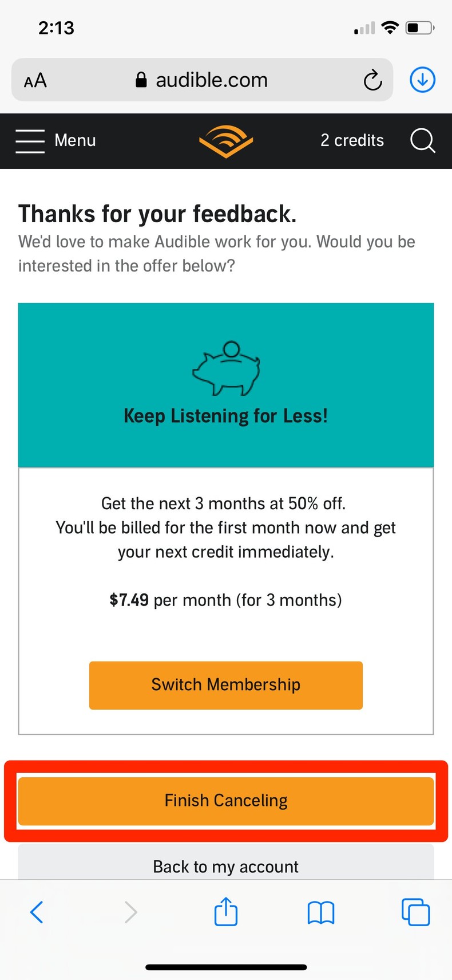
Task: Tap the AA reader settings button
Action: (x=35, y=80)
